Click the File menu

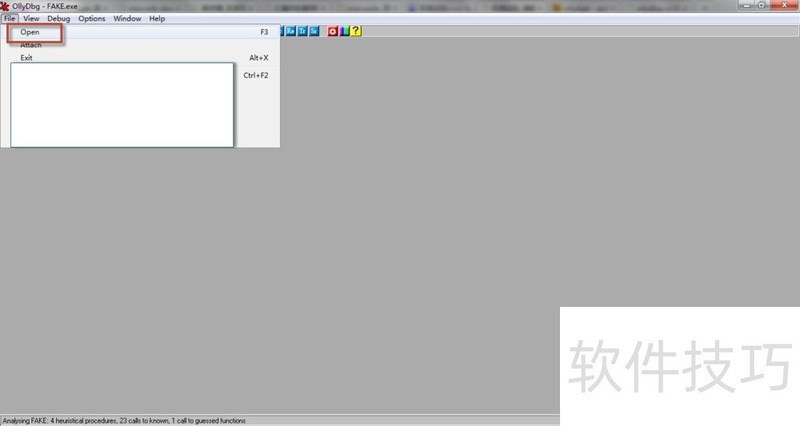(10, 18)
